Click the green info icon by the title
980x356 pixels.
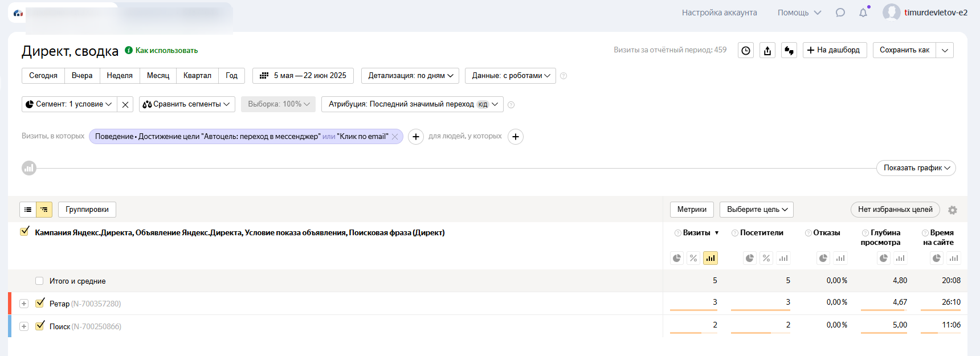click(129, 50)
